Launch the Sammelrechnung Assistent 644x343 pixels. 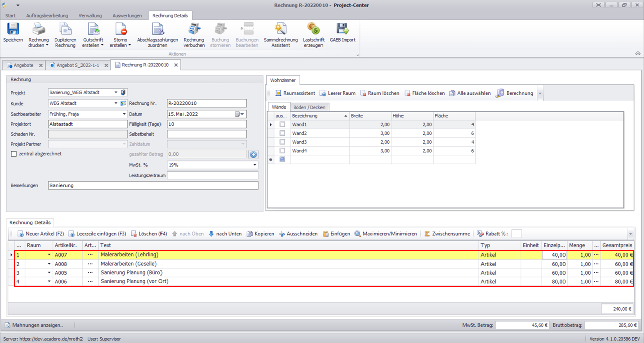(280, 29)
